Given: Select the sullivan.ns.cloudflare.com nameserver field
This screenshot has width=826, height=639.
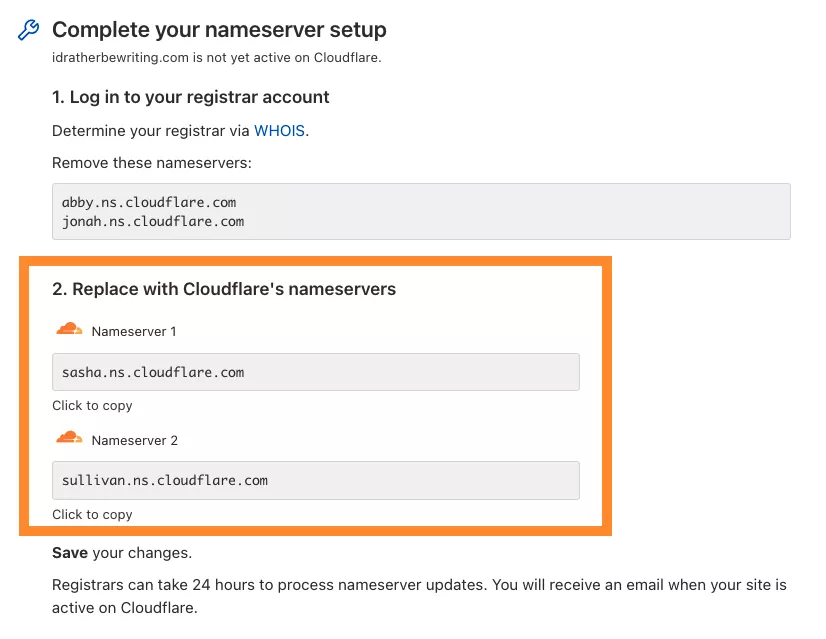Looking at the screenshot, I should point(314,480).
